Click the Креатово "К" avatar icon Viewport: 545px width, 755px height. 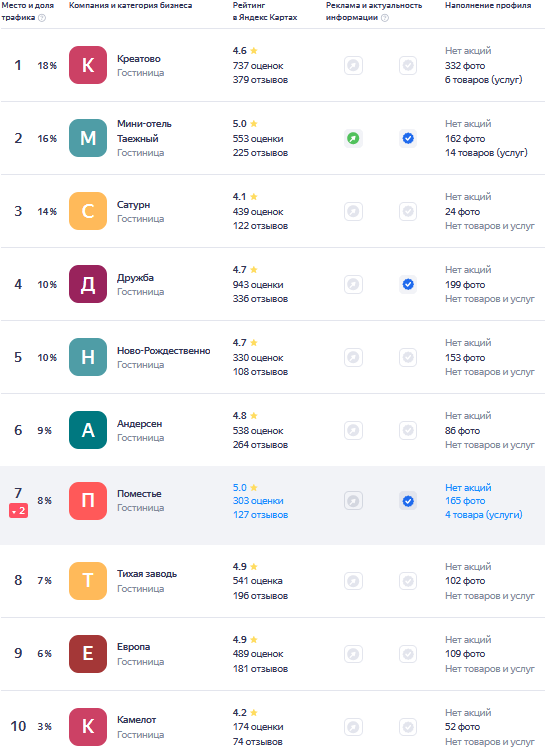click(88, 65)
